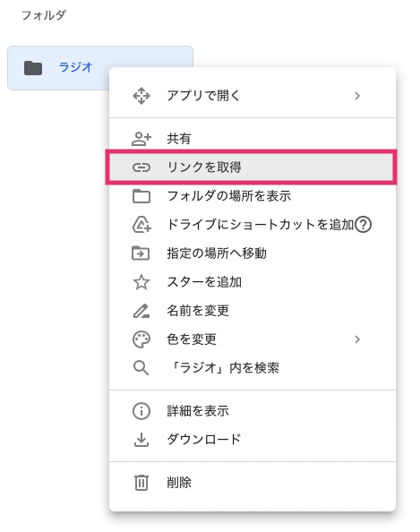
Task: Click the Drive shortcut add icon
Action: coord(141,225)
